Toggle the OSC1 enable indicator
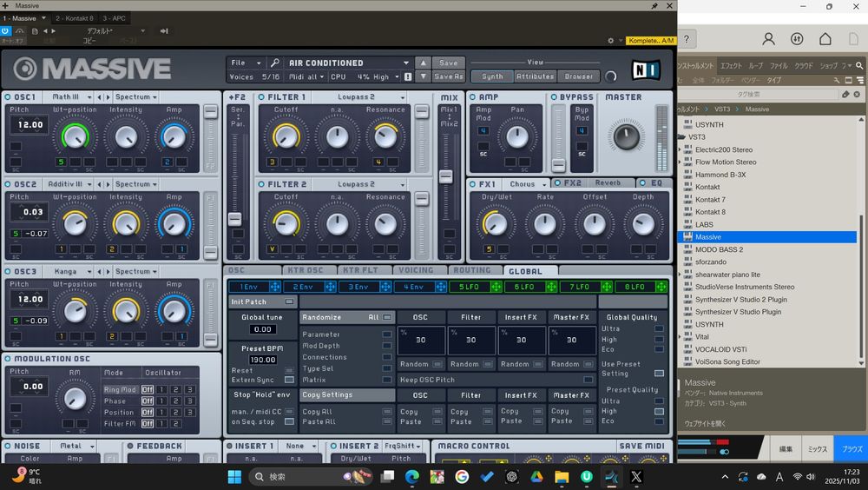868x490 pixels. (8, 97)
